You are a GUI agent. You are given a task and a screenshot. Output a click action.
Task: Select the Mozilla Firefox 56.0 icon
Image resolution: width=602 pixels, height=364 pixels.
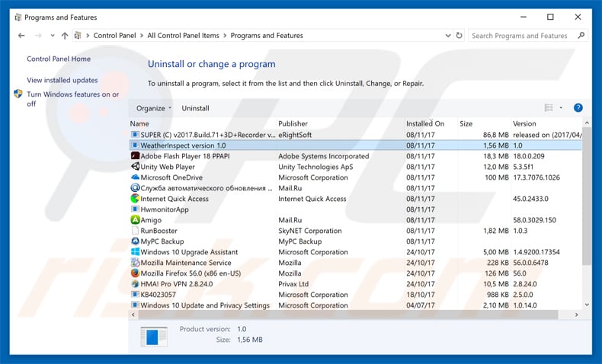[135, 273]
